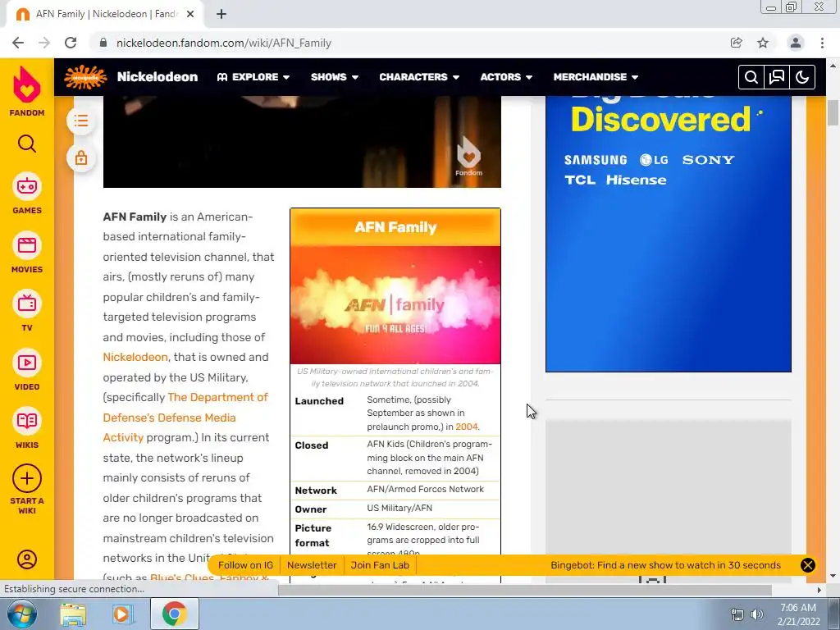Open the Nickelodeon link in article
The image size is (840, 630).
point(135,358)
